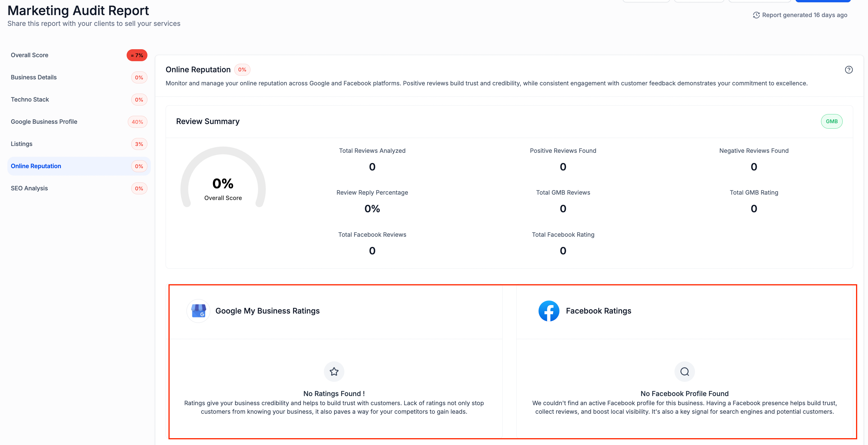This screenshot has height=445, width=868.
Task: Click the 0% overall score gauge
Action: coord(223,184)
